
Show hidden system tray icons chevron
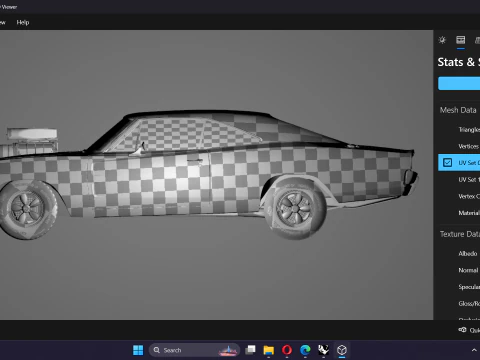(474, 350)
